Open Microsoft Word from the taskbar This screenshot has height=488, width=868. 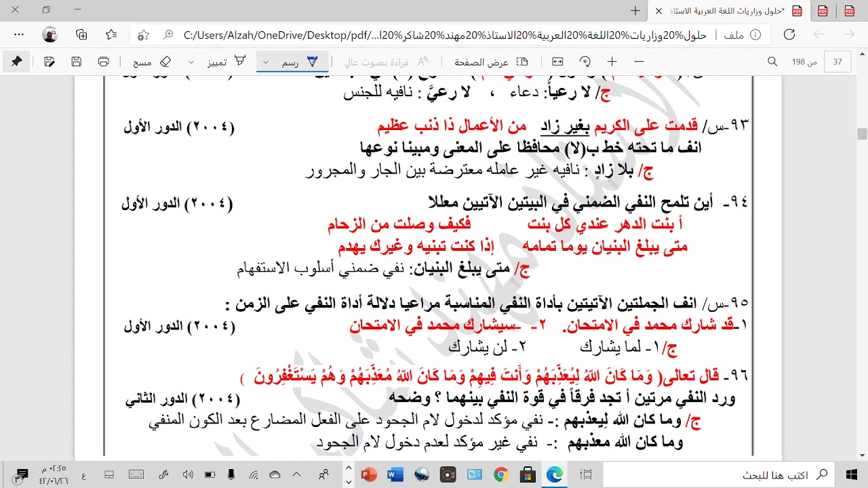[395, 474]
